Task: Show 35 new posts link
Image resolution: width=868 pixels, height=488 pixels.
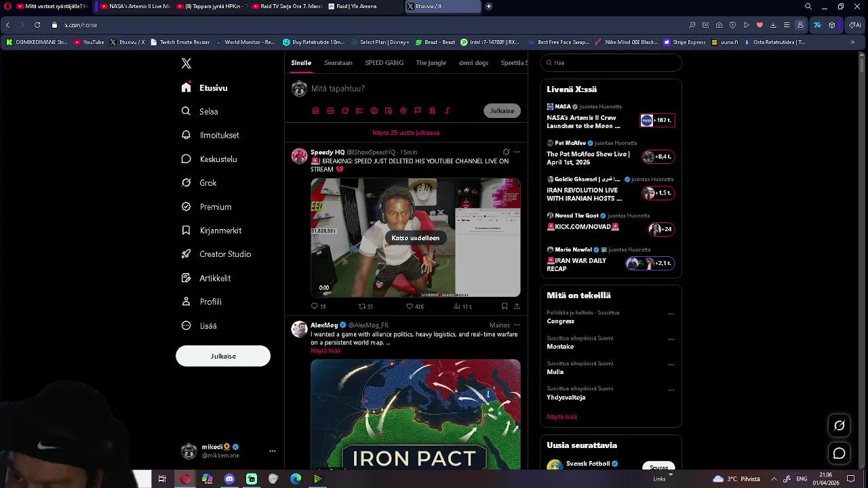Action: (406, 133)
